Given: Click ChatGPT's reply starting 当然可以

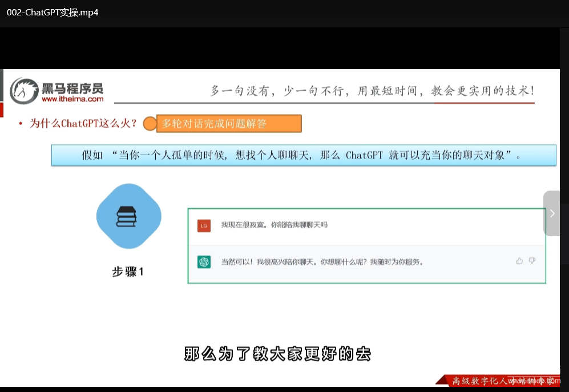Looking at the screenshot, I should (322, 262).
